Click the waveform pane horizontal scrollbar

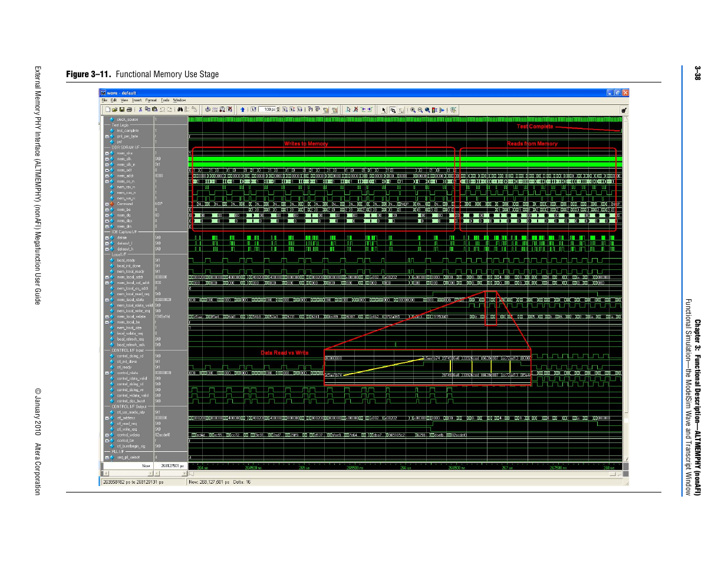[x=406, y=474]
